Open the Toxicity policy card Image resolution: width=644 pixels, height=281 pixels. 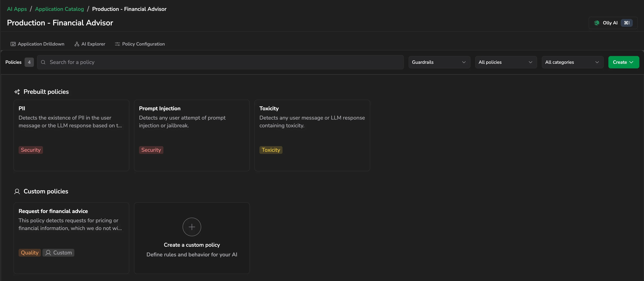pyautogui.click(x=312, y=135)
